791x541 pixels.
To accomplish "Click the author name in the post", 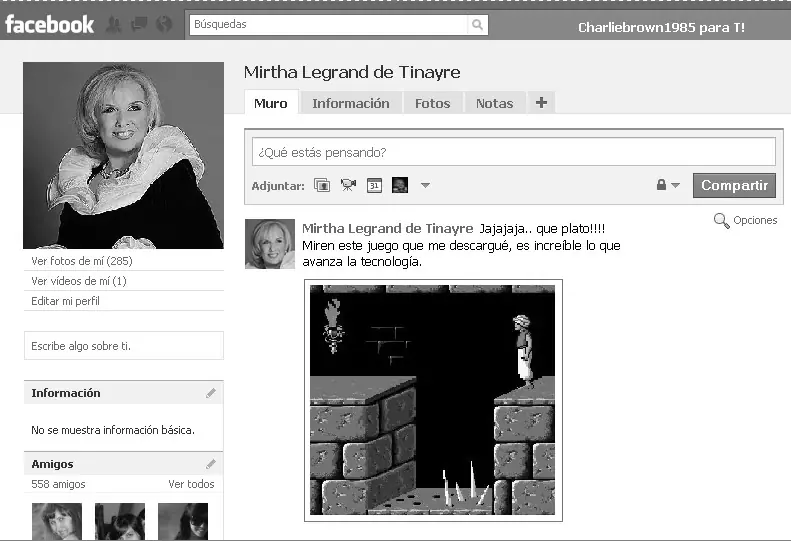I will (x=387, y=229).
